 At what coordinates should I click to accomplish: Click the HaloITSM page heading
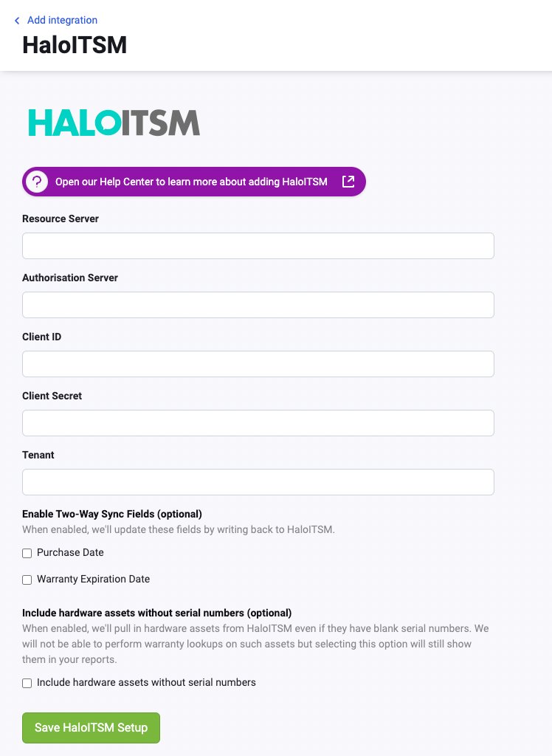[x=74, y=45]
